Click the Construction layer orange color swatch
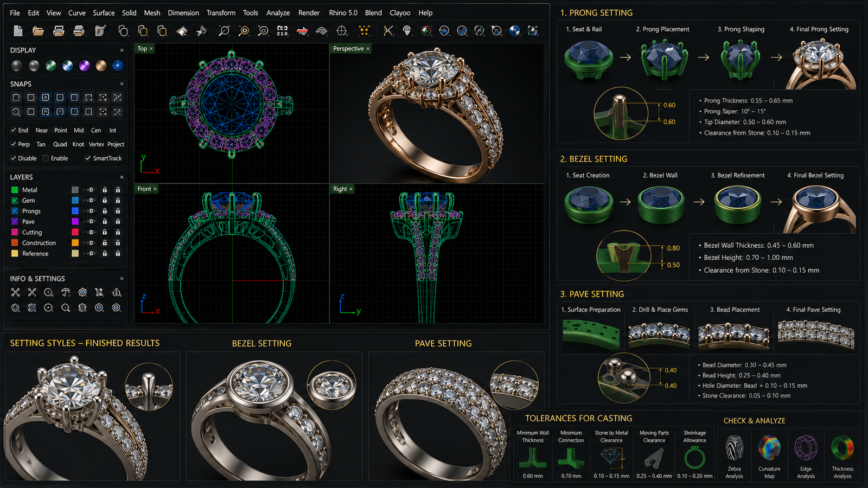868x488 pixels. tap(75, 243)
